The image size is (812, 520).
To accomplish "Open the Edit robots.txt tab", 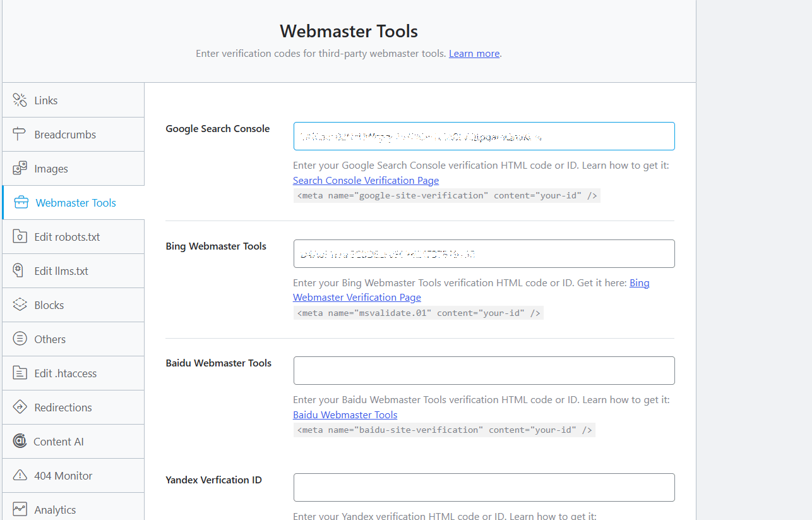I will point(73,236).
